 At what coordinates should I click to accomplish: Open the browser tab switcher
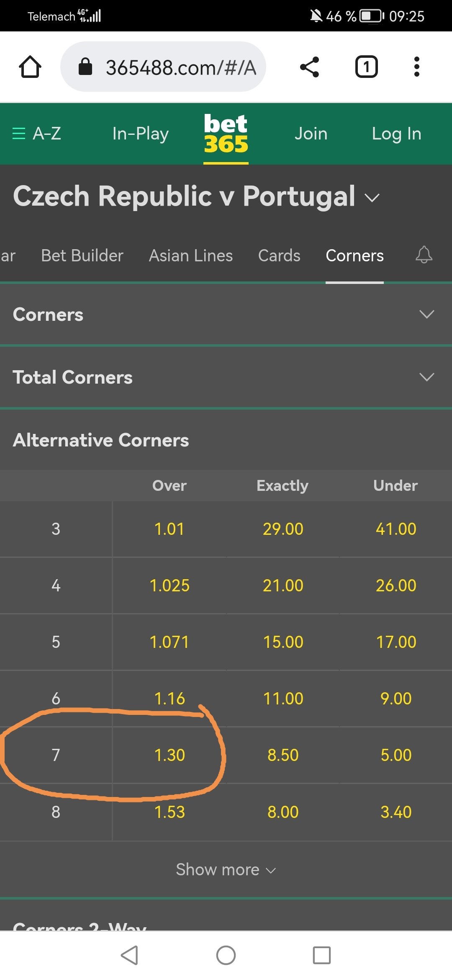point(366,67)
